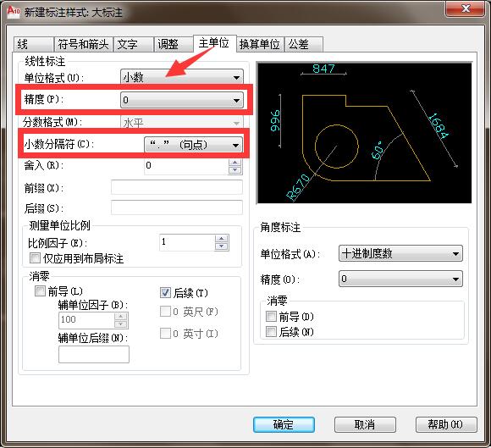Click the 辅单位因子(B) field showing 100
Screen dimensions: 491x448
pyautogui.click(x=86, y=320)
